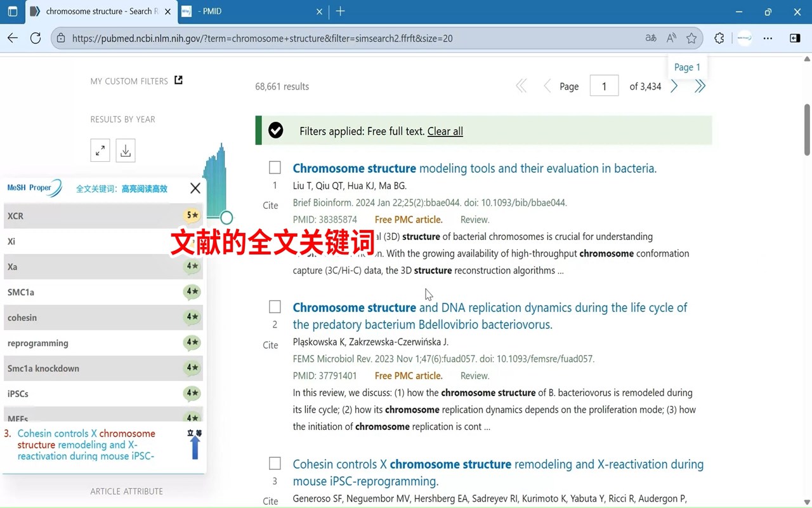This screenshot has height=508, width=812.
Task: Click the 5-star badge for XCR
Action: point(192,215)
